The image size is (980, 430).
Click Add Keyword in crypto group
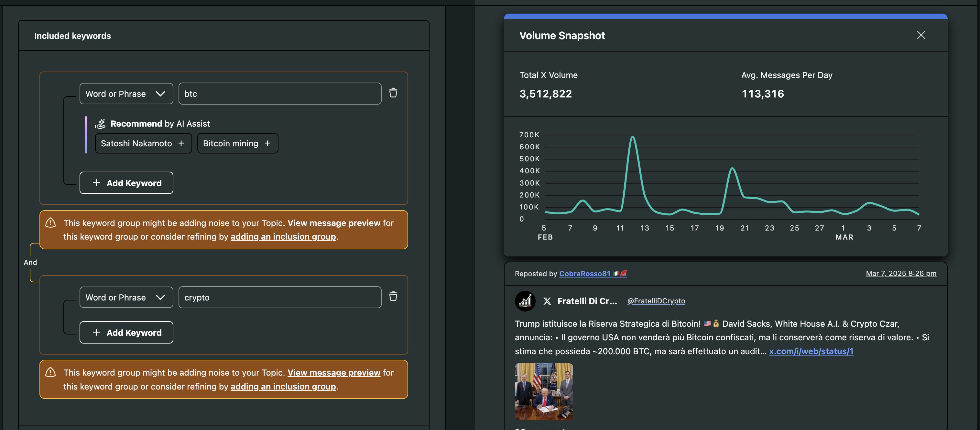[x=126, y=333]
